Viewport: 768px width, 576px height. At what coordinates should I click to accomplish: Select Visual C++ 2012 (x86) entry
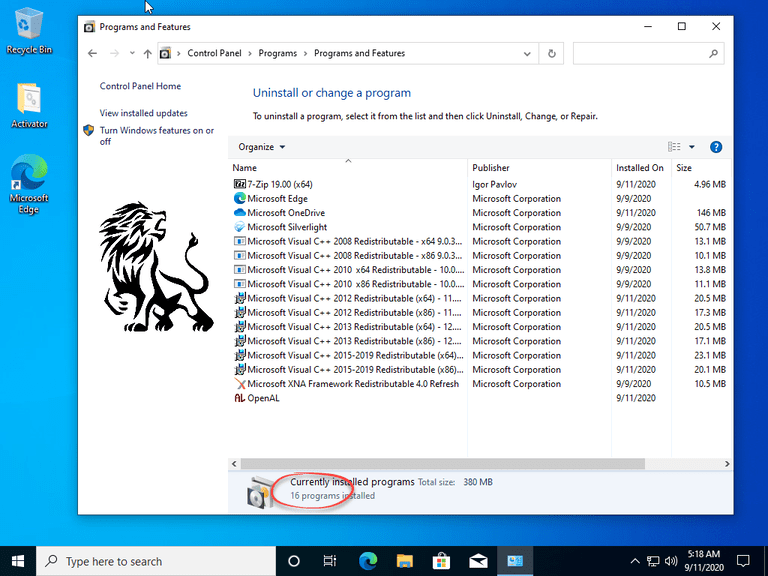click(354, 312)
